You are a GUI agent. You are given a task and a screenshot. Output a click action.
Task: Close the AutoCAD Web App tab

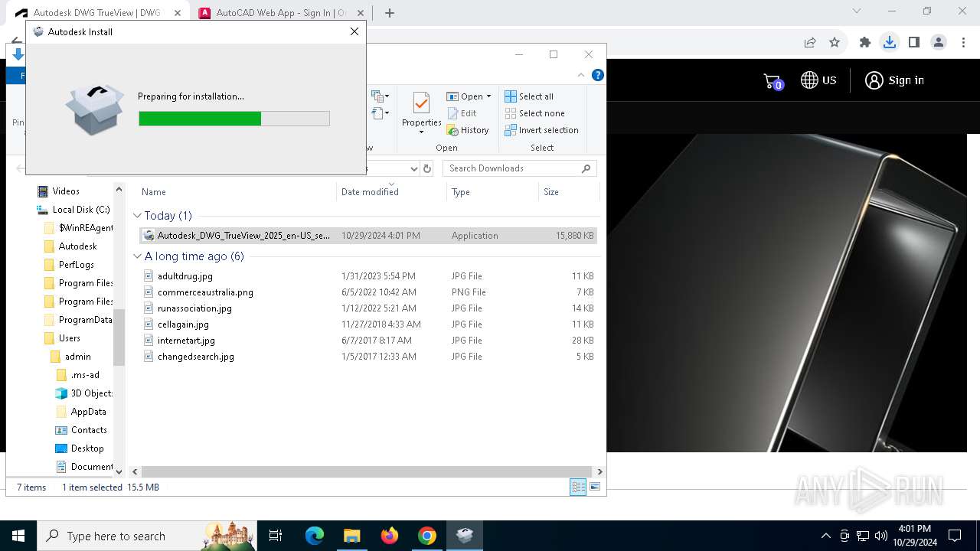pyautogui.click(x=361, y=13)
